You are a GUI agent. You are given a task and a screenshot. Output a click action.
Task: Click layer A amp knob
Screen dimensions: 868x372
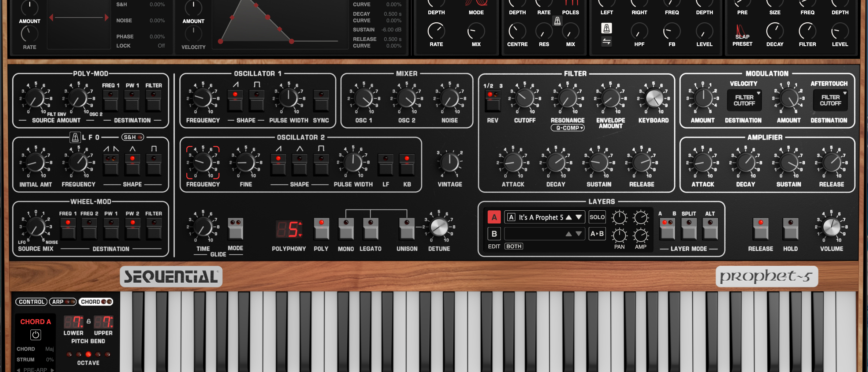(x=641, y=218)
